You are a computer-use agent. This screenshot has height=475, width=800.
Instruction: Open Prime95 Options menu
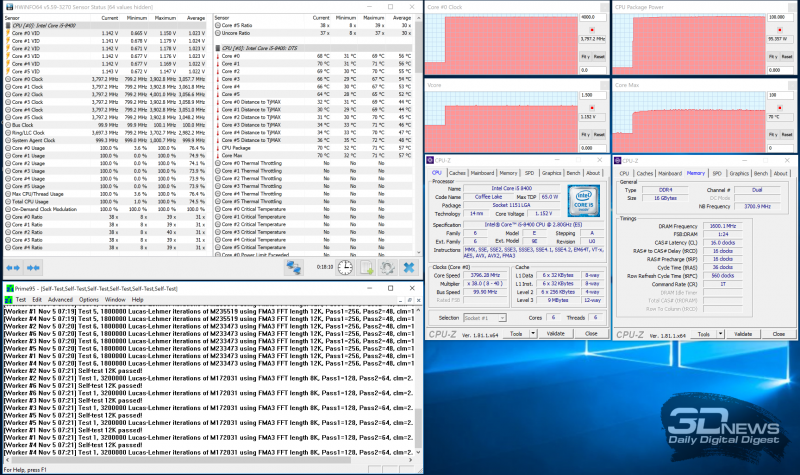[88, 299]
